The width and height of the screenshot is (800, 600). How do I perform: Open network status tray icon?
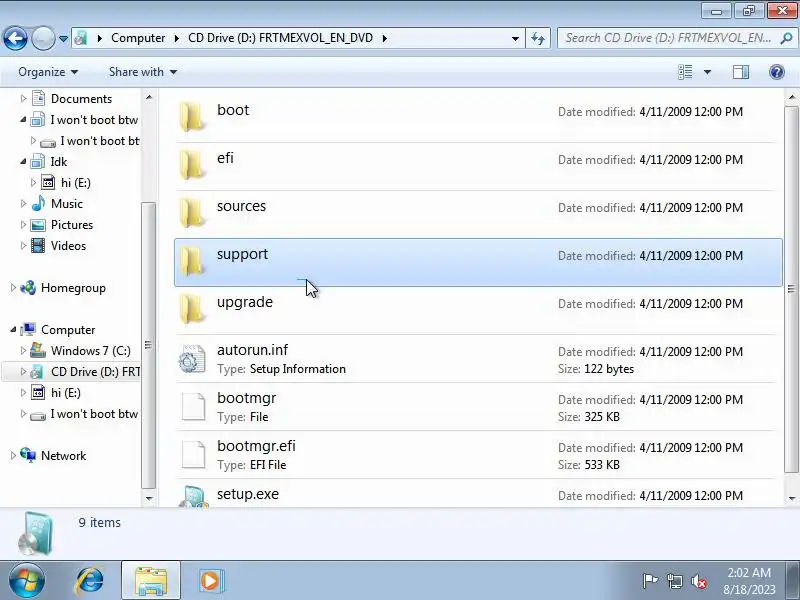pos(674,581)
